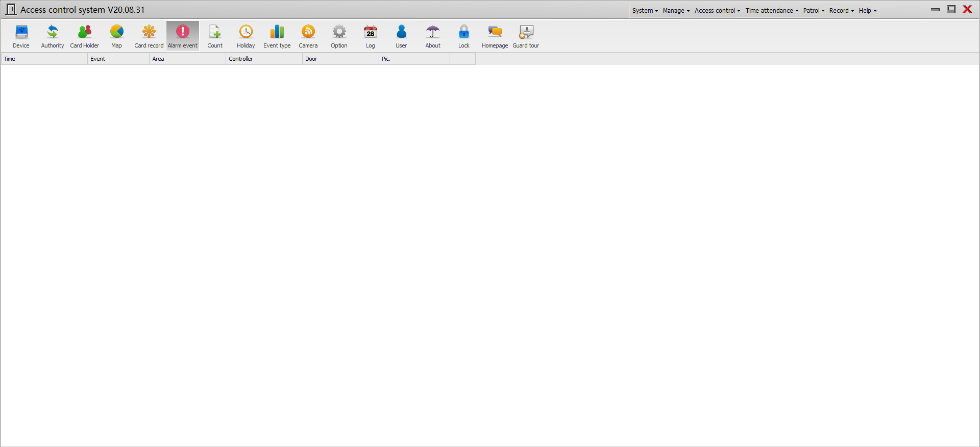980x447 pixels.
Task: Sort by the Door column header
Action: [x=341, y=59]
